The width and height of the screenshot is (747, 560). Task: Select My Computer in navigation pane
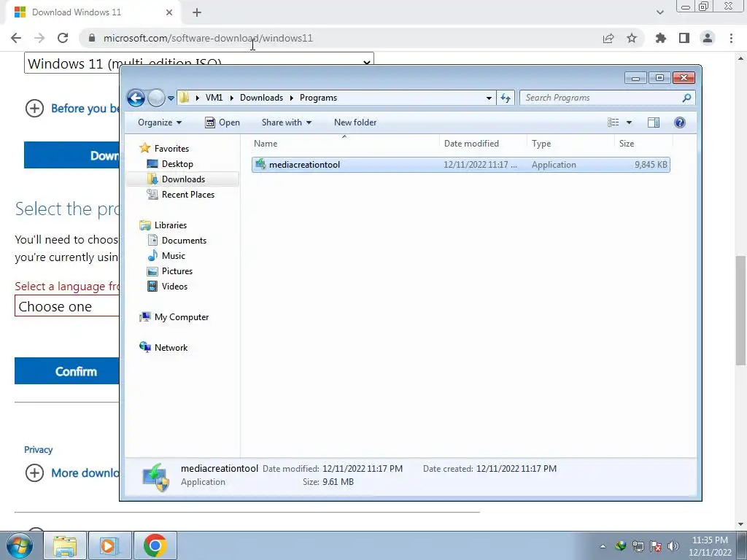(181, 317)
